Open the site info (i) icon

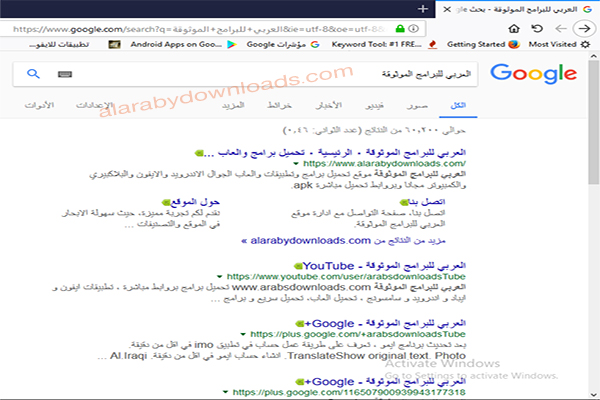tap(413, 29)
